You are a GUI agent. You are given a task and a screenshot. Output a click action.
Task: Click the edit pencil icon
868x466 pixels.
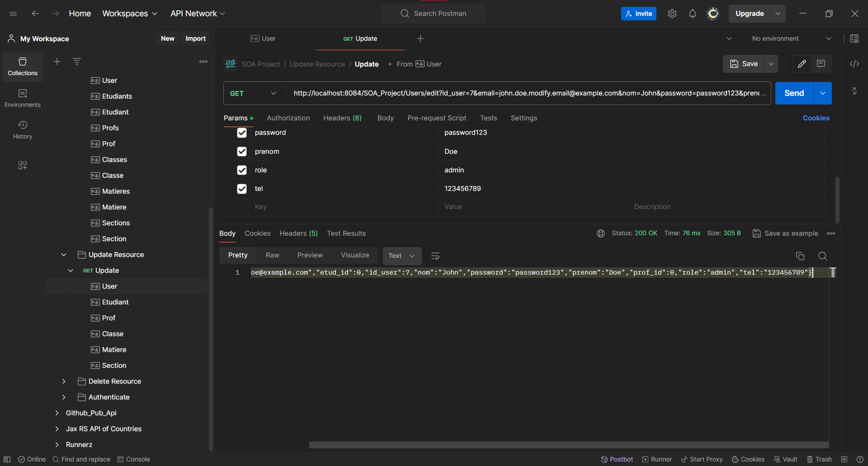click(802, 64)
